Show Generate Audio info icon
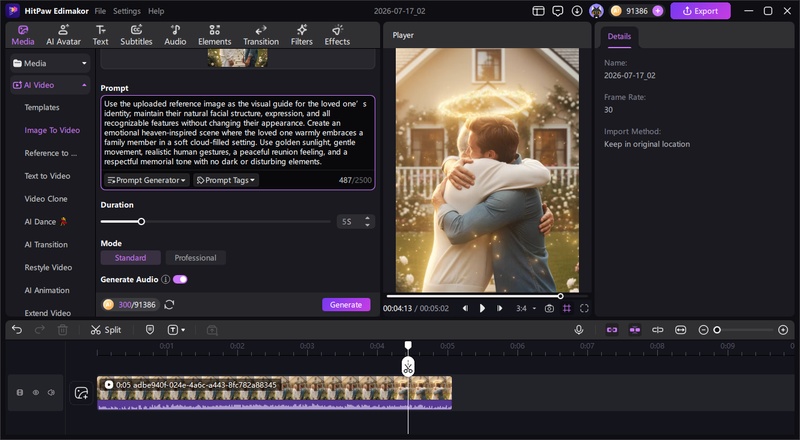Viewport: 800px width, 440px height. pos(165,279)
